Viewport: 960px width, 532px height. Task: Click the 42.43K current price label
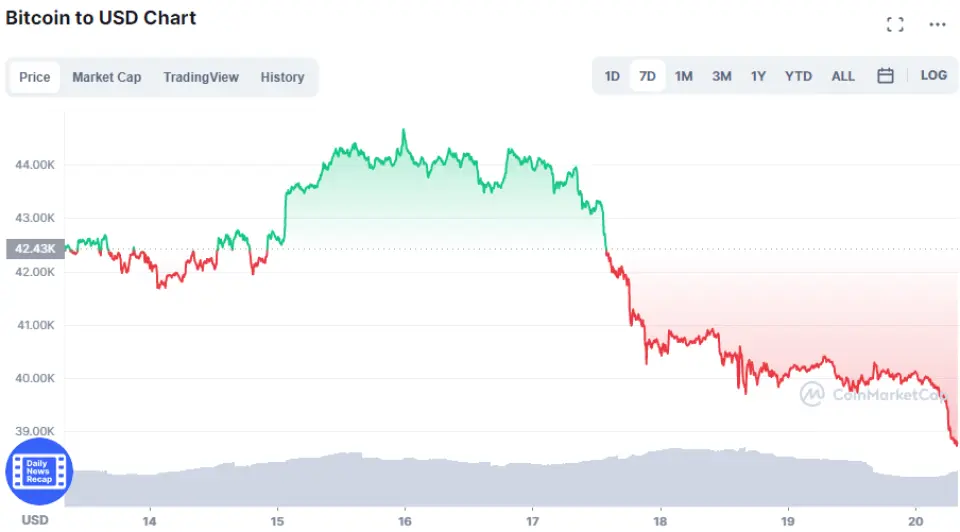tap(34, 249)
